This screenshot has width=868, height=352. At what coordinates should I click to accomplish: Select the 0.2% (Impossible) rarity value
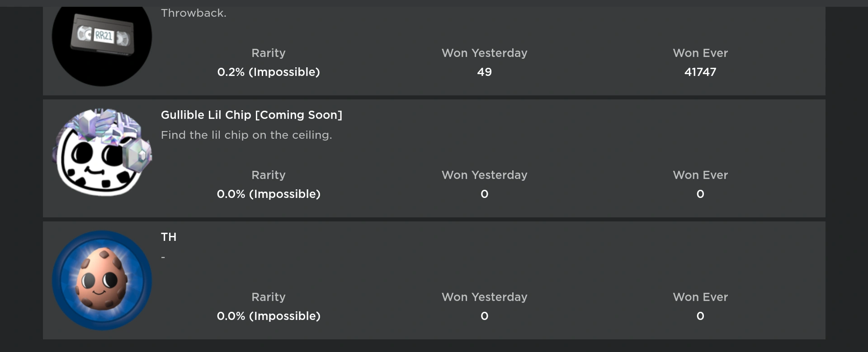coord(269,72)
